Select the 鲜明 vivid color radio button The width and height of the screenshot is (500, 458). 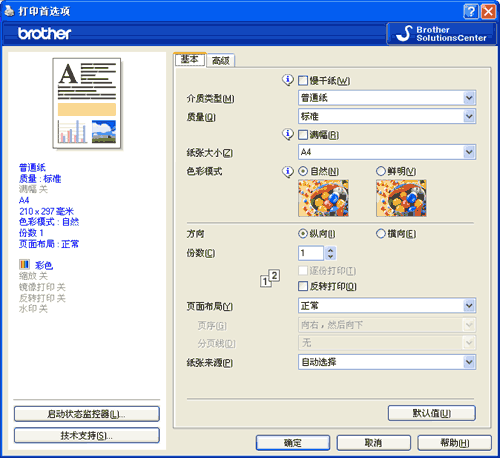pyautogui.click(x=381, y=171)
